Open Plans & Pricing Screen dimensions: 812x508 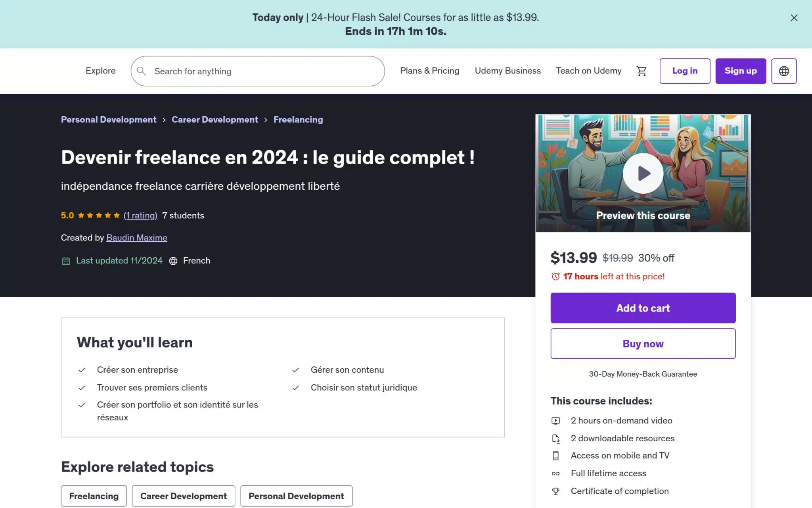(x=429, y=71)
